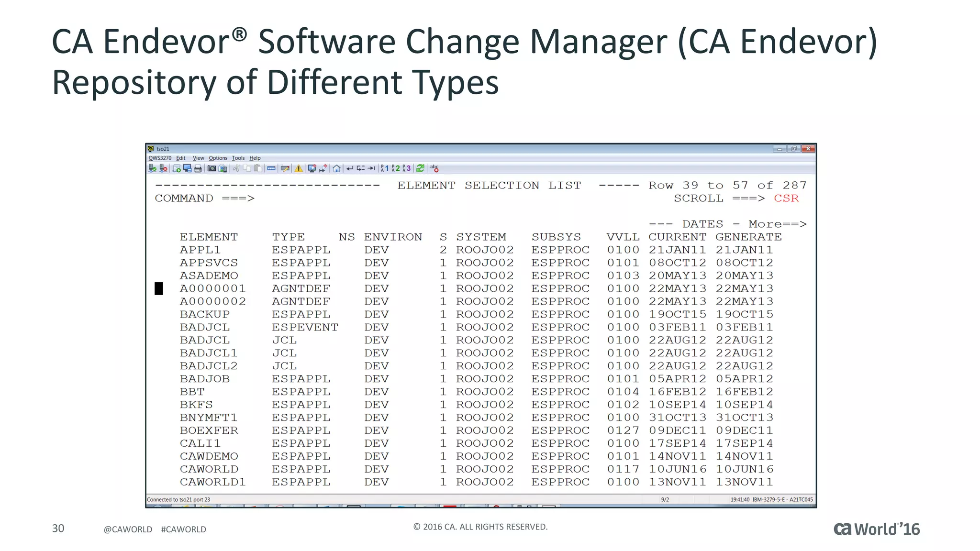Screen dimensions: 980x551
Task: Click the connect session toolbar icon
Action: click(x=152, y=168)
